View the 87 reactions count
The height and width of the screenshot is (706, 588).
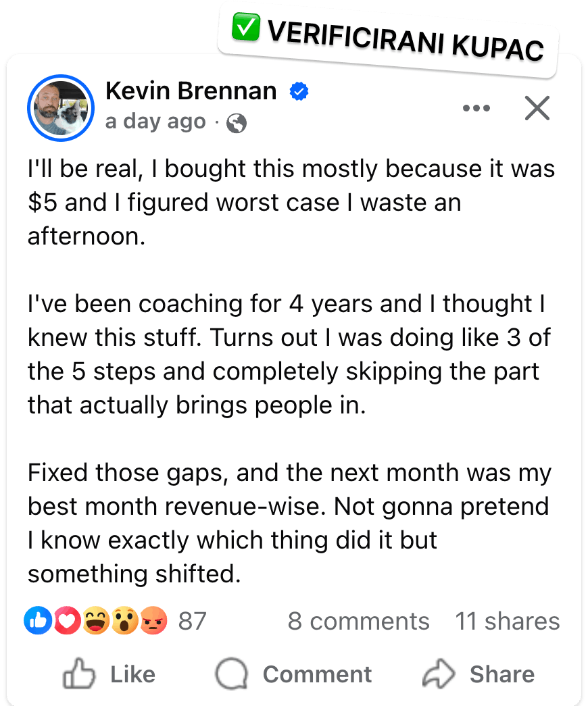[193, 622]
